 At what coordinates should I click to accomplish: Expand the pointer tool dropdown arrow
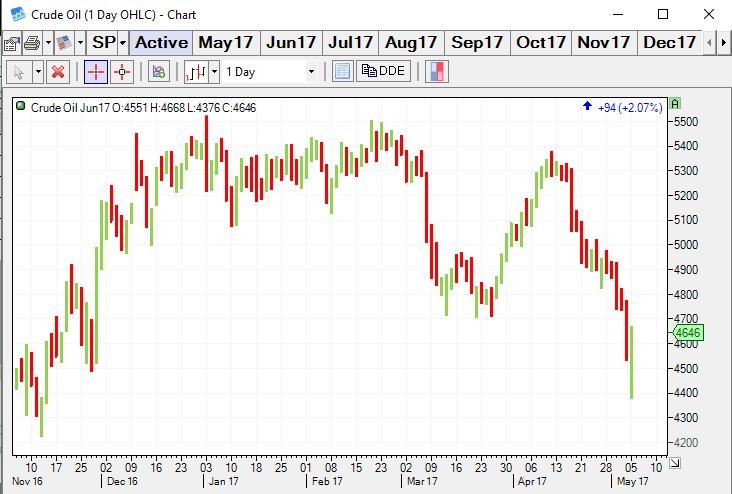tap(38, 72)
